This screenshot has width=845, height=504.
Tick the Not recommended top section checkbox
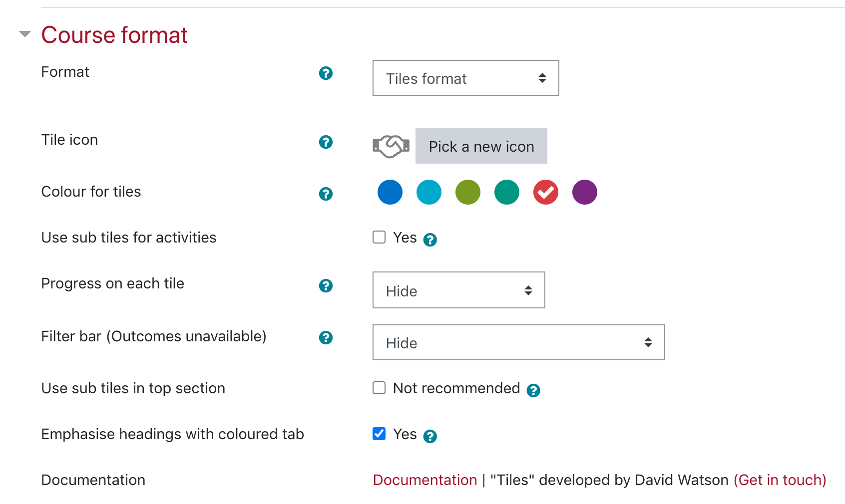click(379, 388)
